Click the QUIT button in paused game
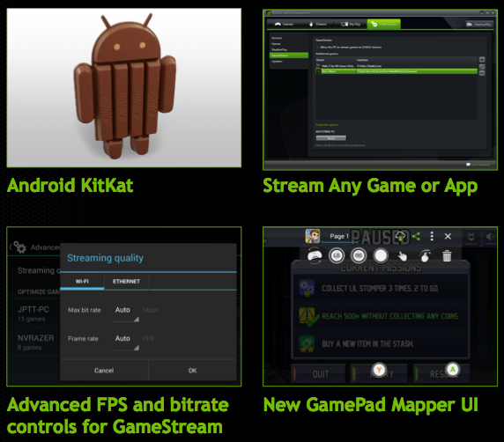Image resolution: width=504 pixels, height=442 pixels. 319,373
